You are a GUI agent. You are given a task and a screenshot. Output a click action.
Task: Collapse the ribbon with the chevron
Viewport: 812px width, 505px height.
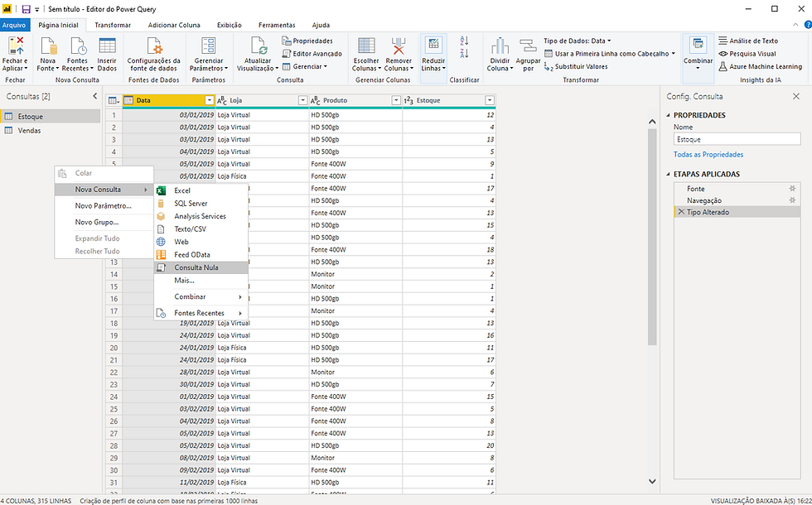pyautogui.click(x=796, y=25)
